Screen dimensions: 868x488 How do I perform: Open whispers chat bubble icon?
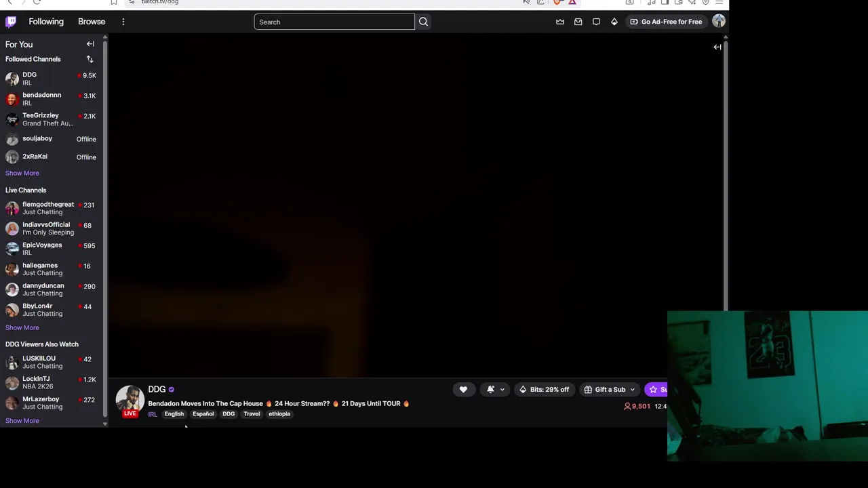(x=596, y=22)
